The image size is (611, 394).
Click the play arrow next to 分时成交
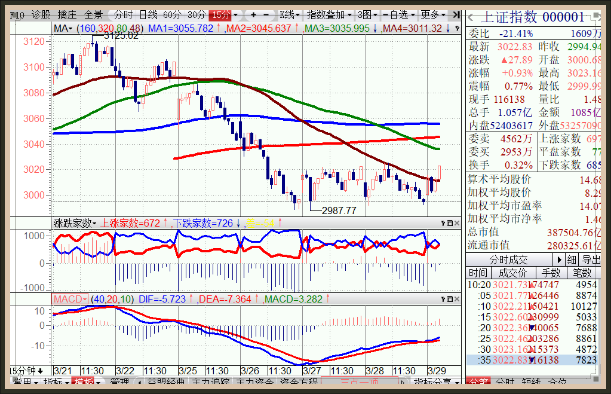[x=559, y=260]
